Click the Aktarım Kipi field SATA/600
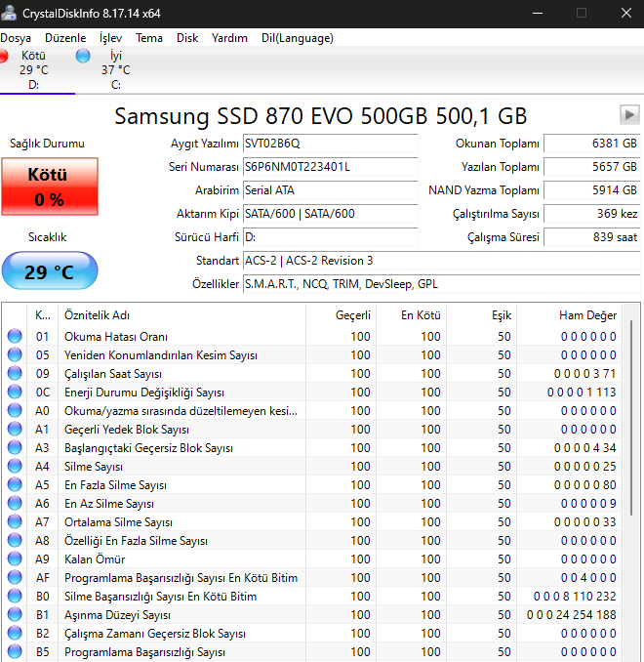The width and height of the screenshot is (644, 662). [331, 214]
